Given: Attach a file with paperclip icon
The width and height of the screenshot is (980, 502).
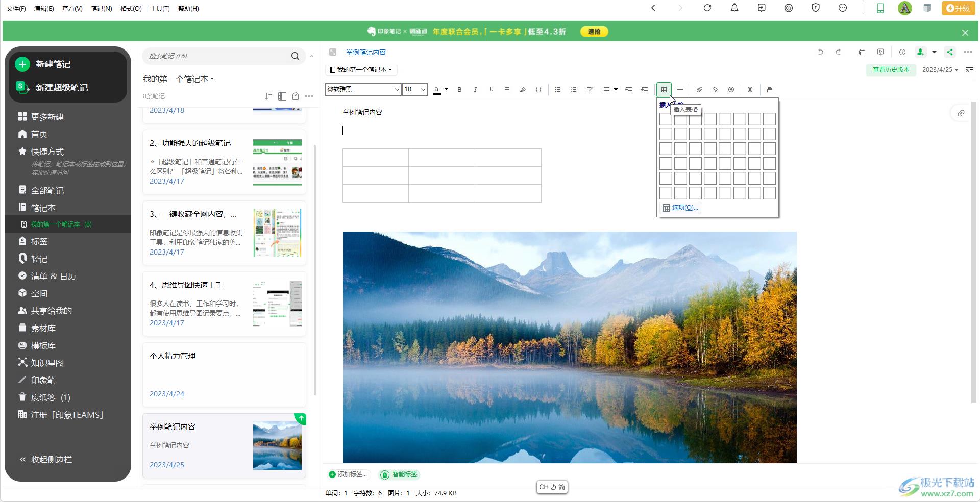Looking at the screenshot, I should click(699, 89).
